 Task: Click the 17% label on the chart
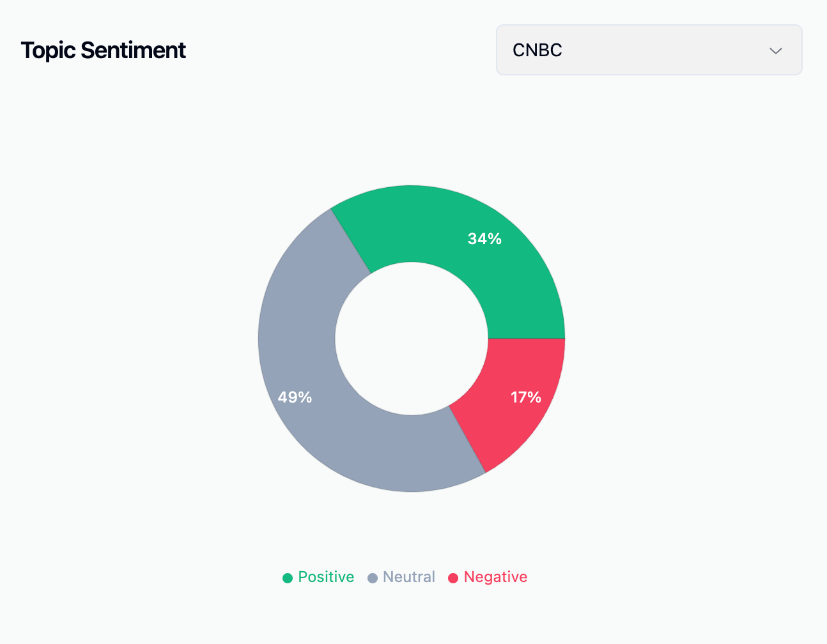[525, 397]
